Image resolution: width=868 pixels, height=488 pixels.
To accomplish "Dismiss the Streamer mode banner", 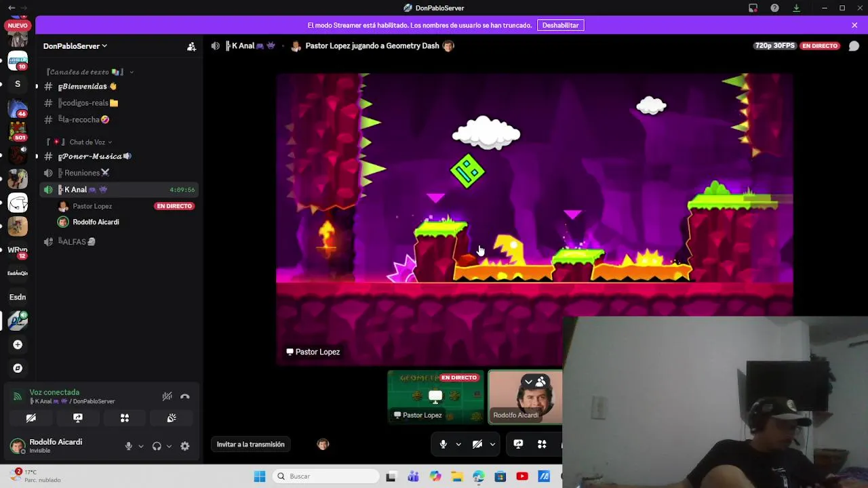I will pos(854,25).
